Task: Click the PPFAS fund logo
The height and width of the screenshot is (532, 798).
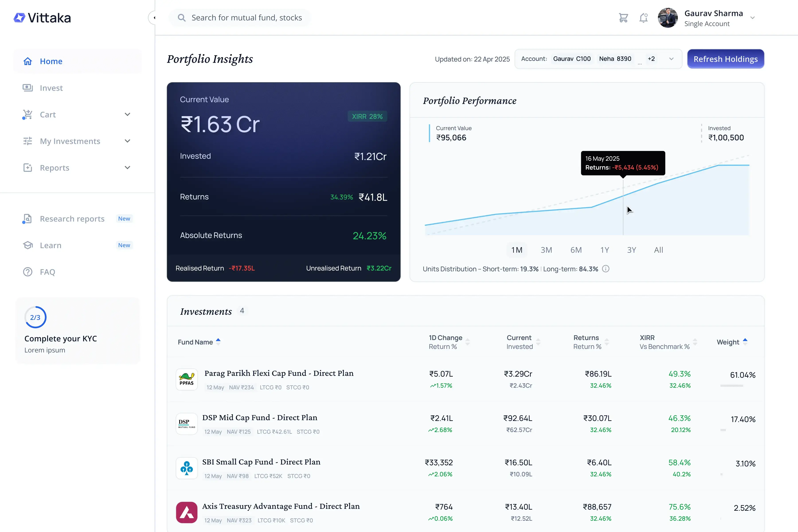Action: 187,379
